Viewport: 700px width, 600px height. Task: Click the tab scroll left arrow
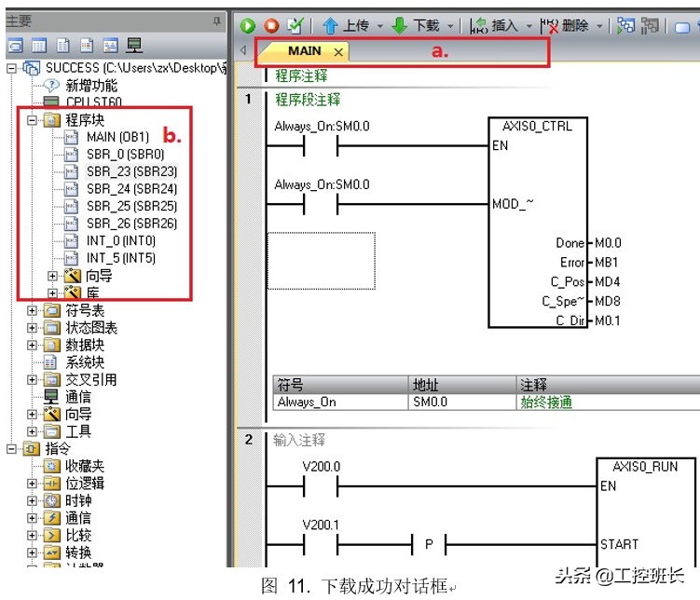tap(243, 50)
